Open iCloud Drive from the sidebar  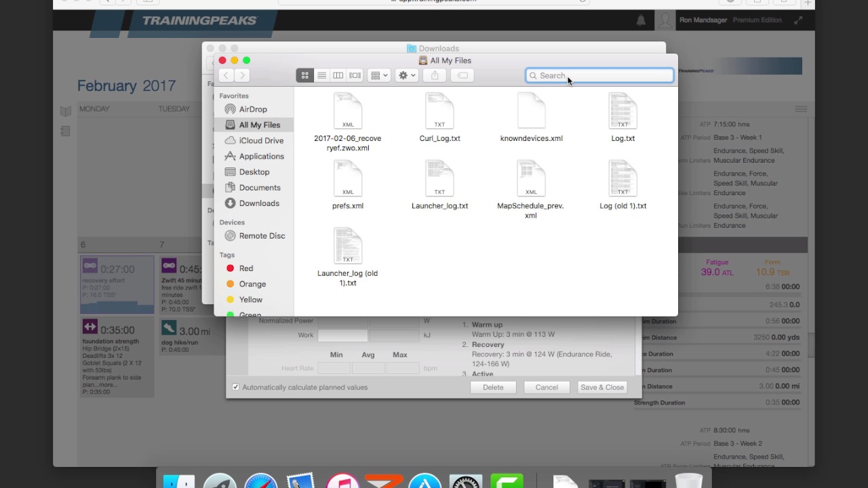coord(254,140)
